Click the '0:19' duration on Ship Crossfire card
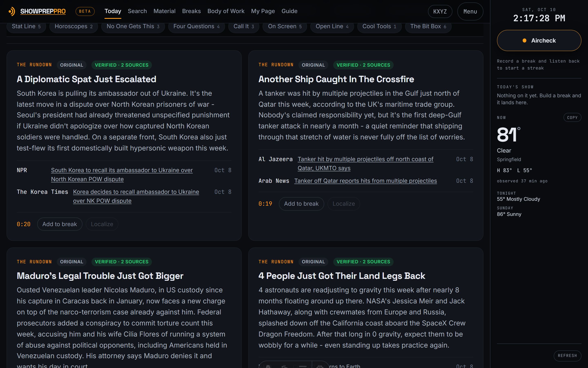The height and width of the screenshot is (368, 588). pos(265,204)
